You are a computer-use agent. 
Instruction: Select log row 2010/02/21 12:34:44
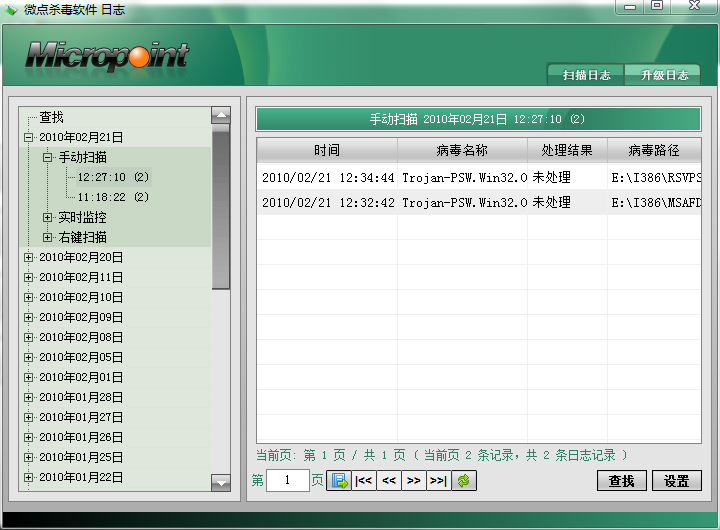pyautogui.click(x=479, y=177)
